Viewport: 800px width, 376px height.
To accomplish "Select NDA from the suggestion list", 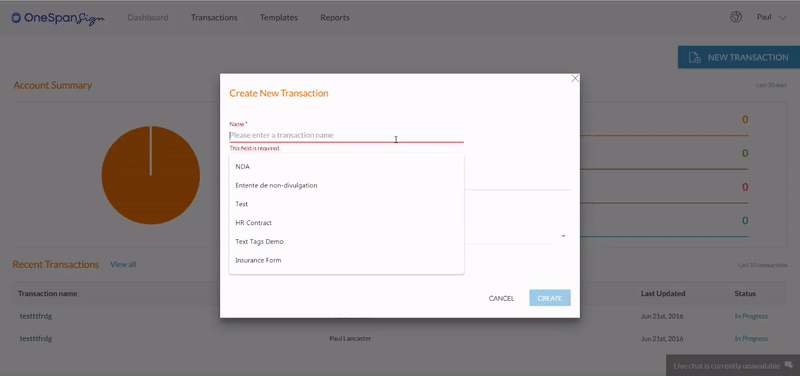I will (x=346, y=166).
